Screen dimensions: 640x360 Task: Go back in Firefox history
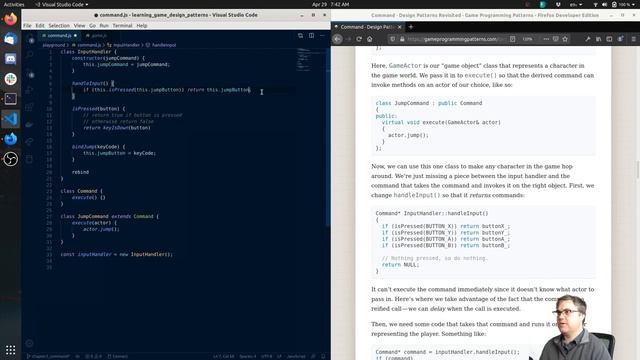pos(338,39)
